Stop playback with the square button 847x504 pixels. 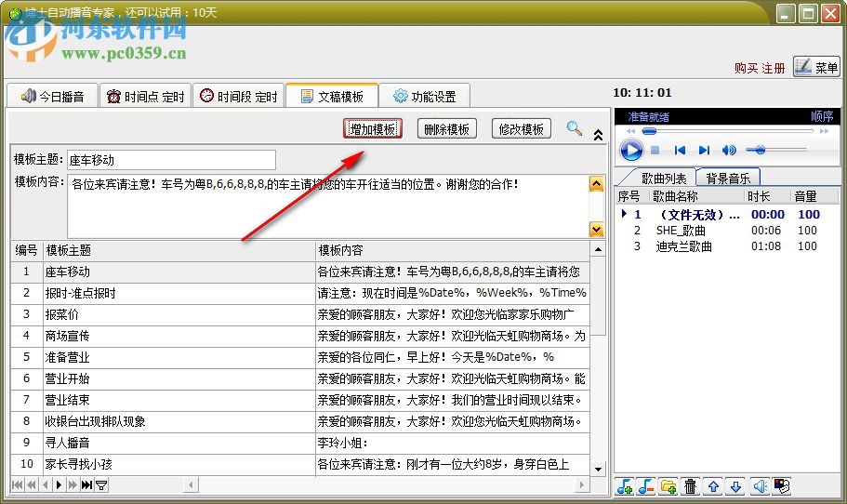pos(655,150)
